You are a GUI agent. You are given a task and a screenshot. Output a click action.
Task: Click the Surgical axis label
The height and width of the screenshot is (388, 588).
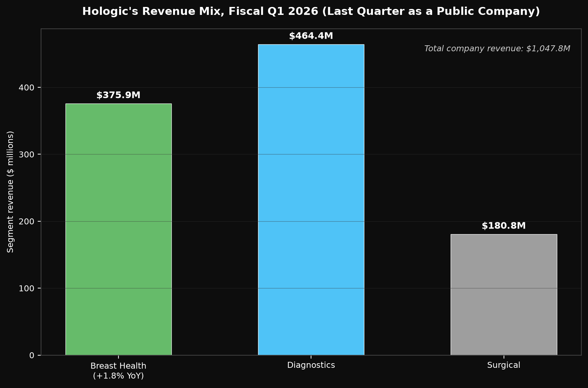click(x=504, y=365)
